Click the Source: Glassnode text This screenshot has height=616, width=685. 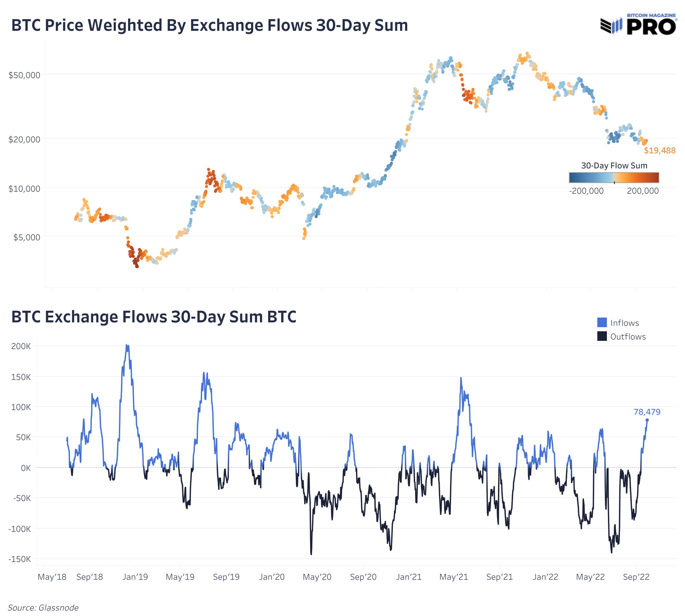(x=43, y=607)
